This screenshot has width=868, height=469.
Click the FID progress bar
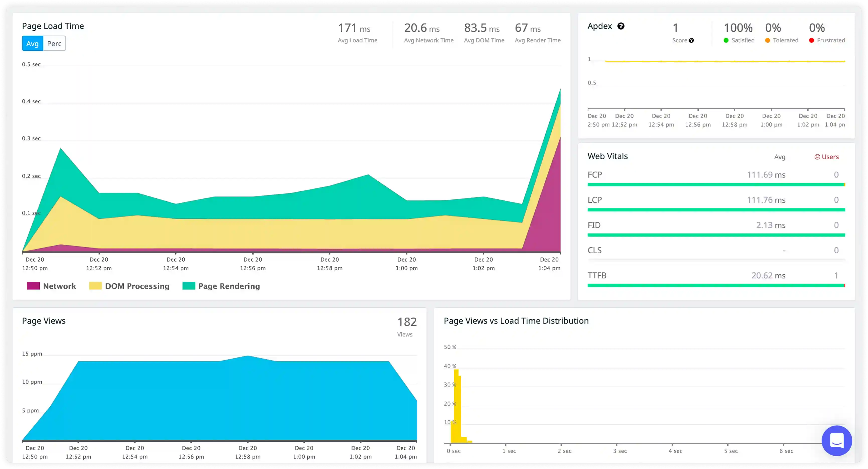click(x=716, y=235)
